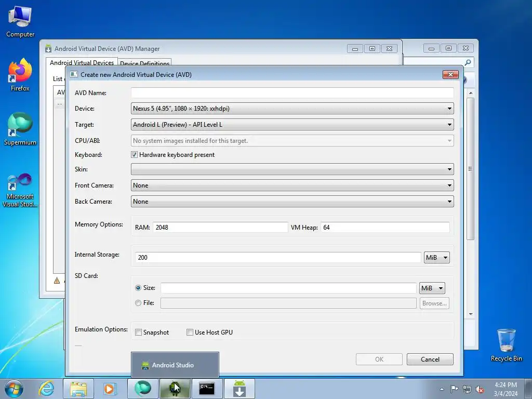Image resolution: width=532 pixels, height=399 pixels.
Task: Click the SD Card Size input field
Action: coord(288,288)
